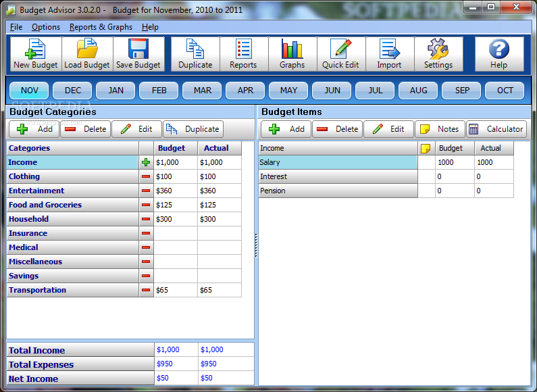The height and width of the screenshot is (392, 537).
Task: Click the Salary Budget cell 1000
Action: point(455,162)
